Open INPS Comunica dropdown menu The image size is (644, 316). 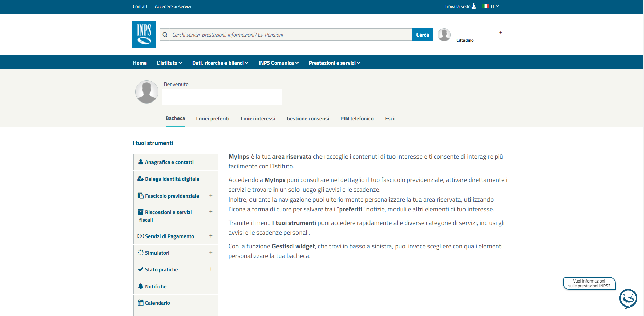(x=279, y=63)
